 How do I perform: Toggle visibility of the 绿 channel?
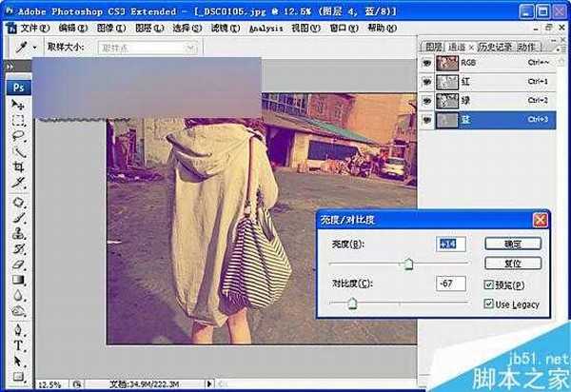(x=426, y=101)
